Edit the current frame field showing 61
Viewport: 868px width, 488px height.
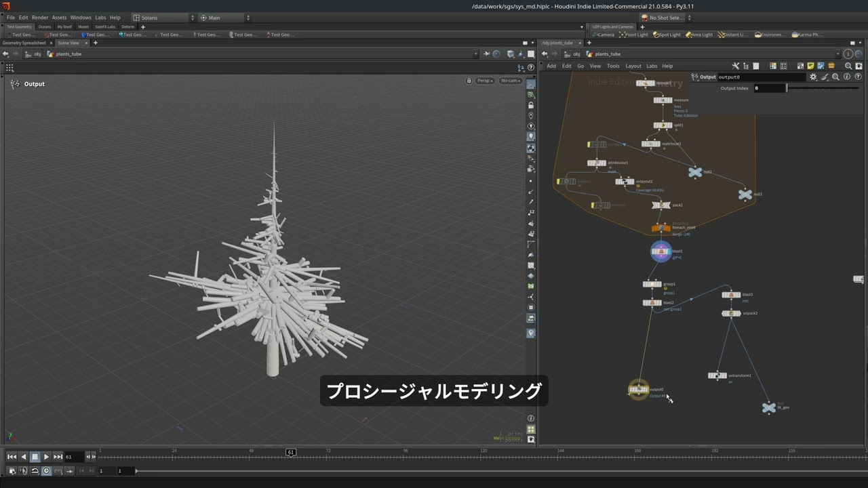(x=74, y=457)
